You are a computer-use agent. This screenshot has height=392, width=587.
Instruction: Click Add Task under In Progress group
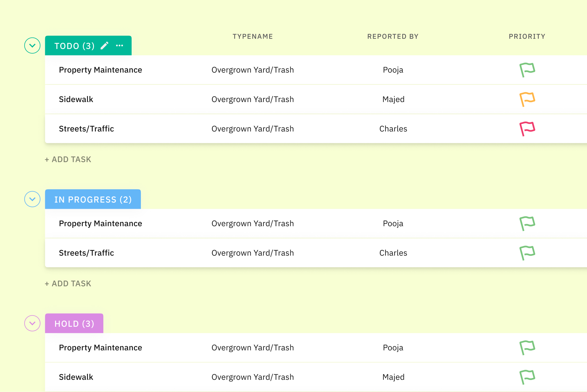tap(68, 284)
